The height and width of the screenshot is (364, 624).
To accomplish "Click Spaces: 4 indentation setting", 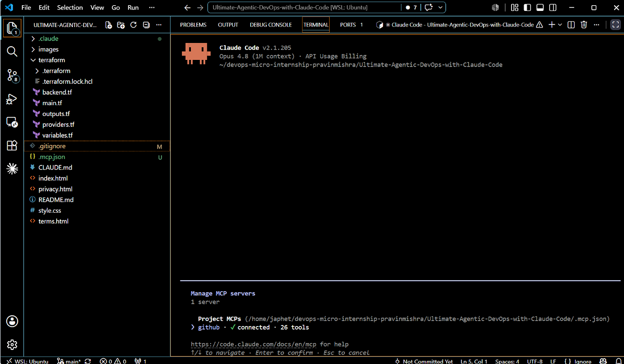I will [x=507, y=361].
